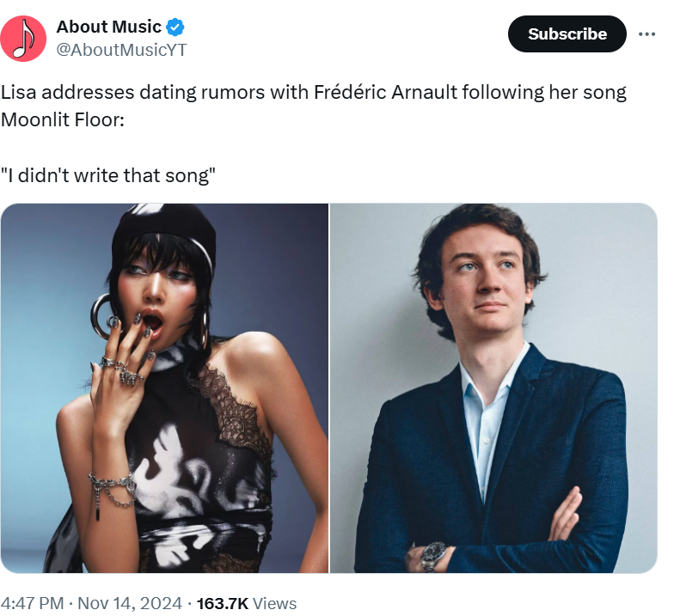Open the right photo with navy blazer
This screenshot has width=674, height=616.
pos(493,387)
